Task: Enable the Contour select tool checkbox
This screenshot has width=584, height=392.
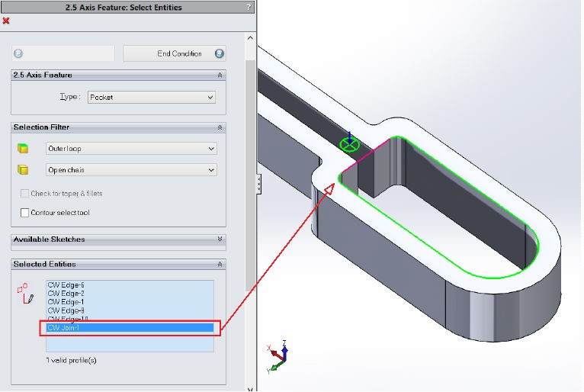Action: click(x=25, y=213)
